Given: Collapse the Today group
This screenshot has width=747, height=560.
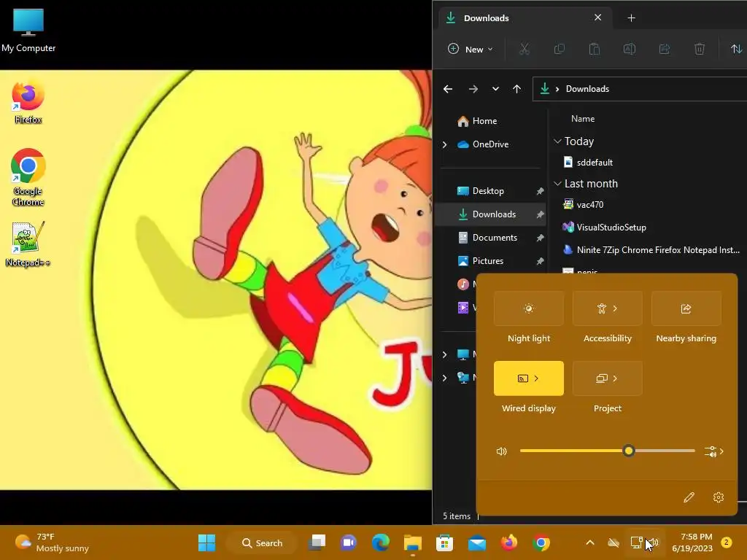Looking at the screenshot, I should tap(557, 141).
